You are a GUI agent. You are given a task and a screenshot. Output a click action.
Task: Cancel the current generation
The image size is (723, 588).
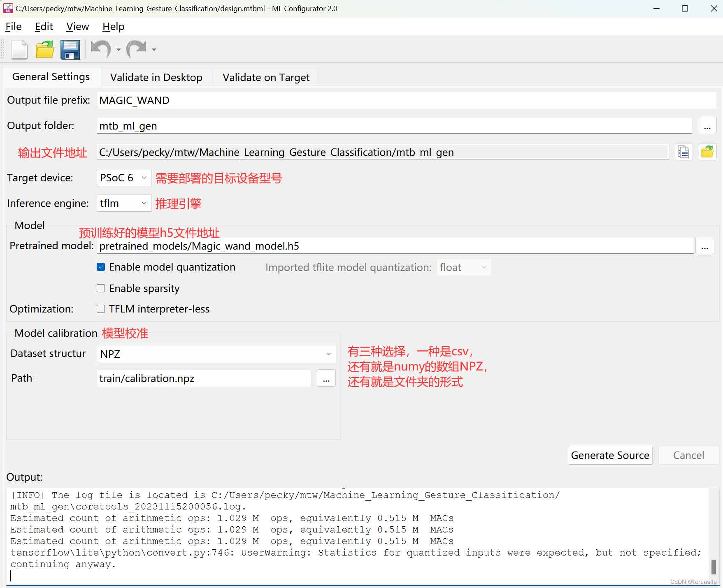point(688,455)
